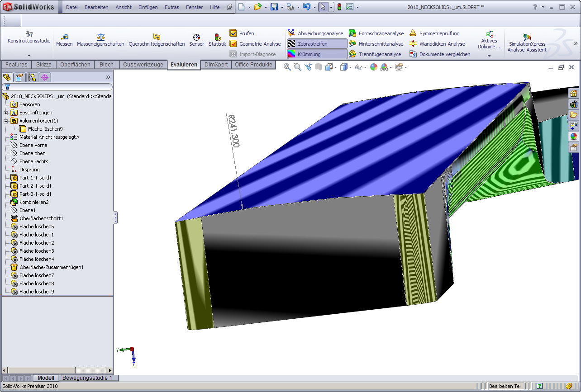
Task: Select Oberflächenschnitt1 in the feature tree
Action: [41, 218]
